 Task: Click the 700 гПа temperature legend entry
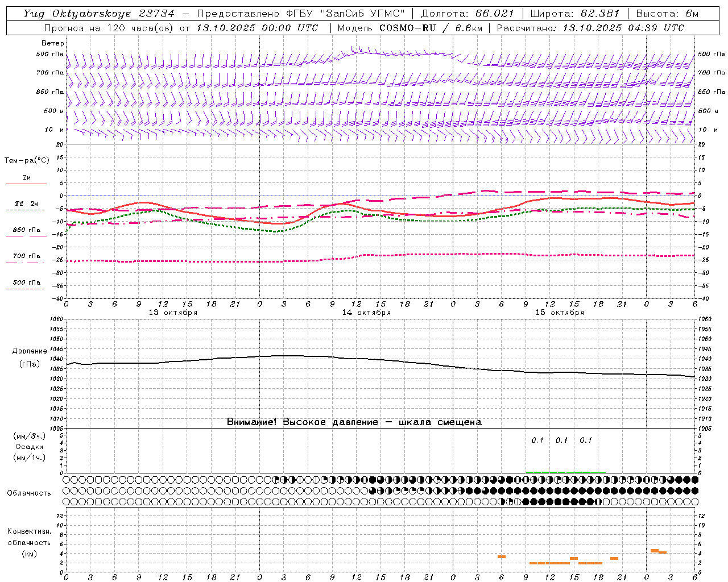26,258
